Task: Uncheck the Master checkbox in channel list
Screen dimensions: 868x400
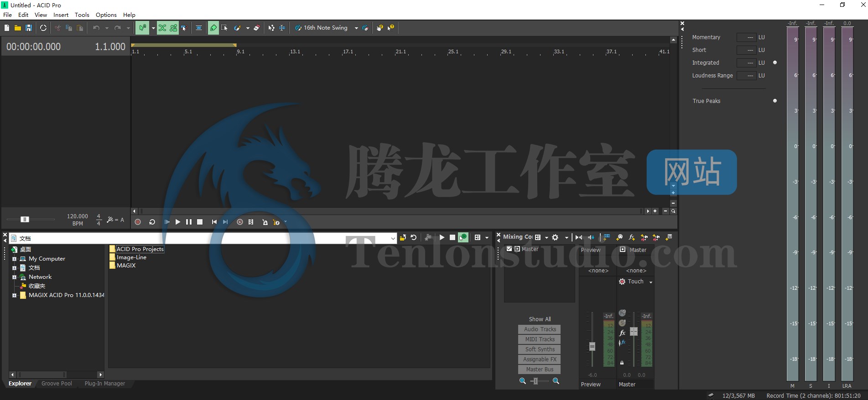Action: pos(509,249)
